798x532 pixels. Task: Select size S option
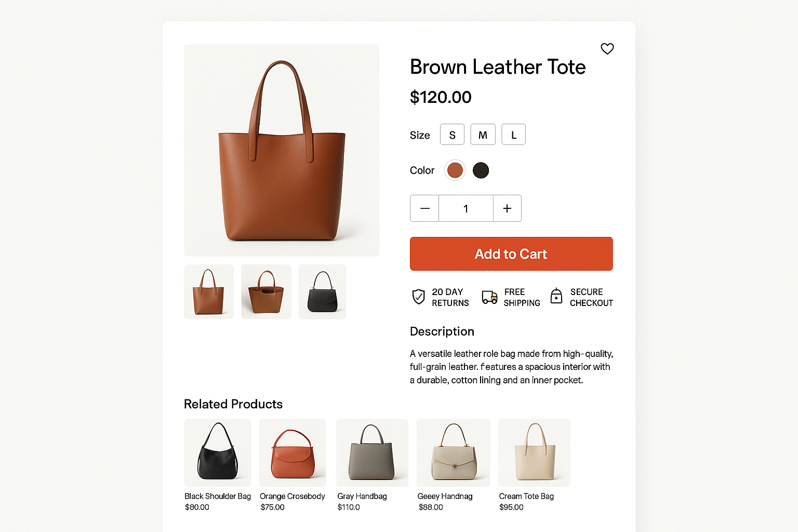[452, 134]
